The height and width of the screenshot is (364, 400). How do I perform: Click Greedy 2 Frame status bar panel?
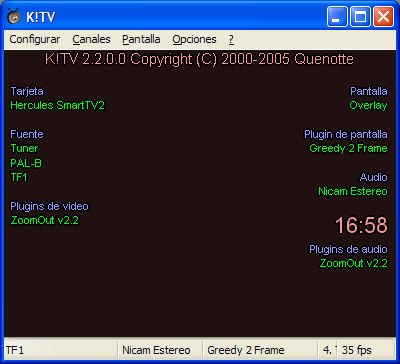tap(260, 350)
